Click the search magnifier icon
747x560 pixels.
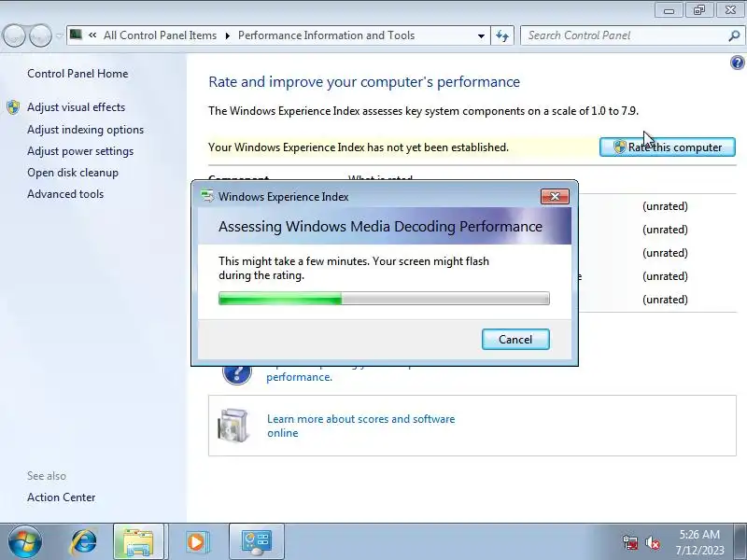coord(734,35)
